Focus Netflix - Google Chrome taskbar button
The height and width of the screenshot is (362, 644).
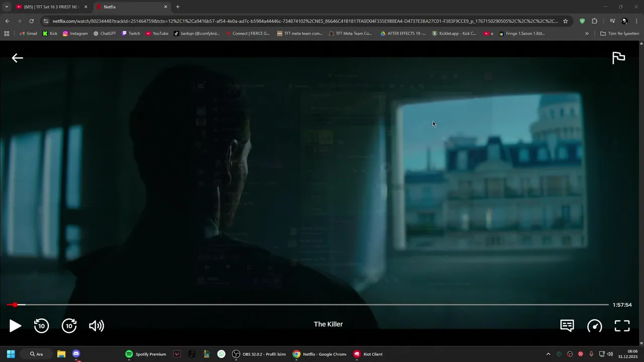[319, 354]
